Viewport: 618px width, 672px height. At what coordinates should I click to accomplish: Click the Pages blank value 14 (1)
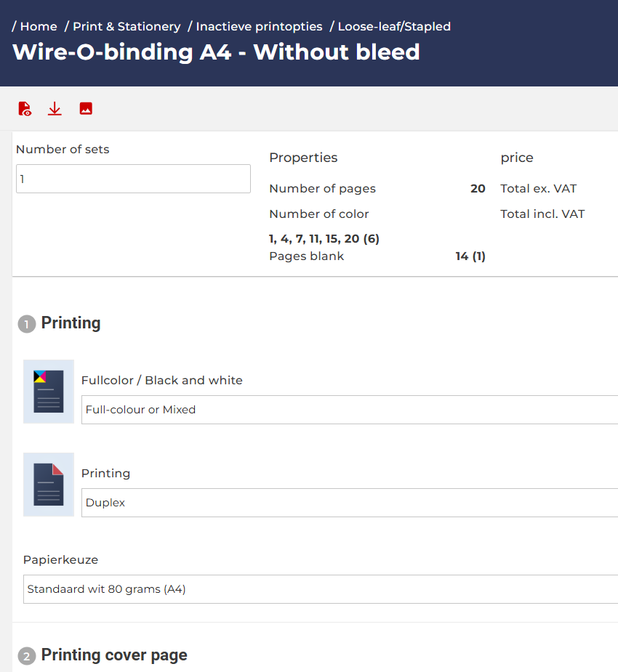pyautogui.click(x=470, y=256)
